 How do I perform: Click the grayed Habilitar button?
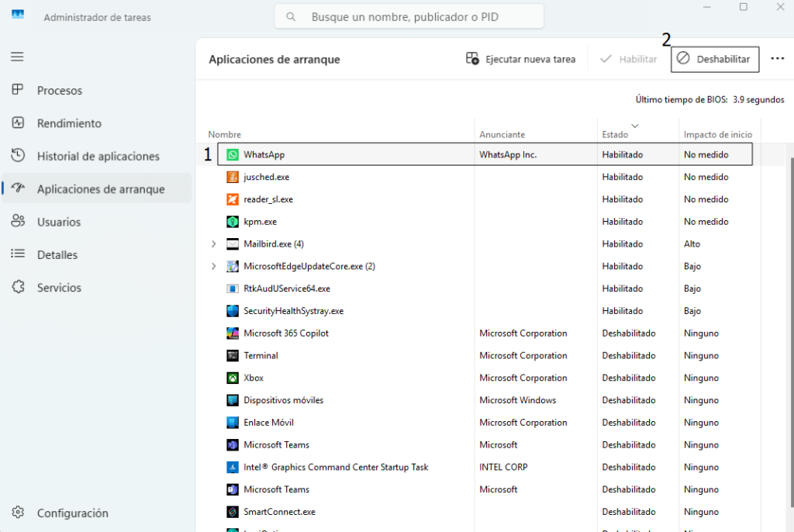[x=628, y=59]
